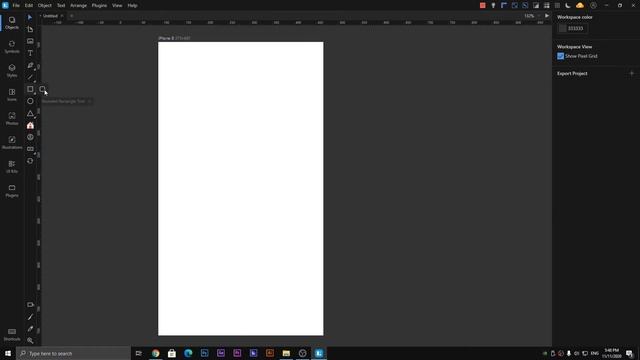Open the Plugins sidebar panel
640x360 pixels.
[12, 191]
